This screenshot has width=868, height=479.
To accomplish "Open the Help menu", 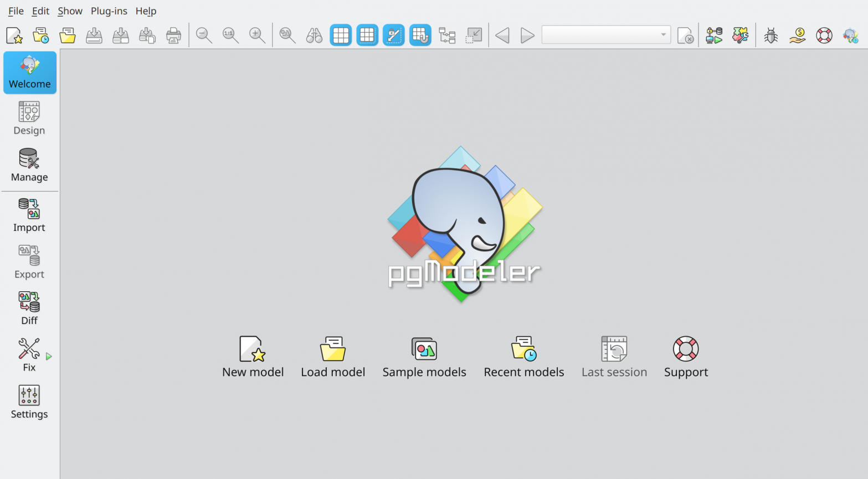I will coord(146,11).
